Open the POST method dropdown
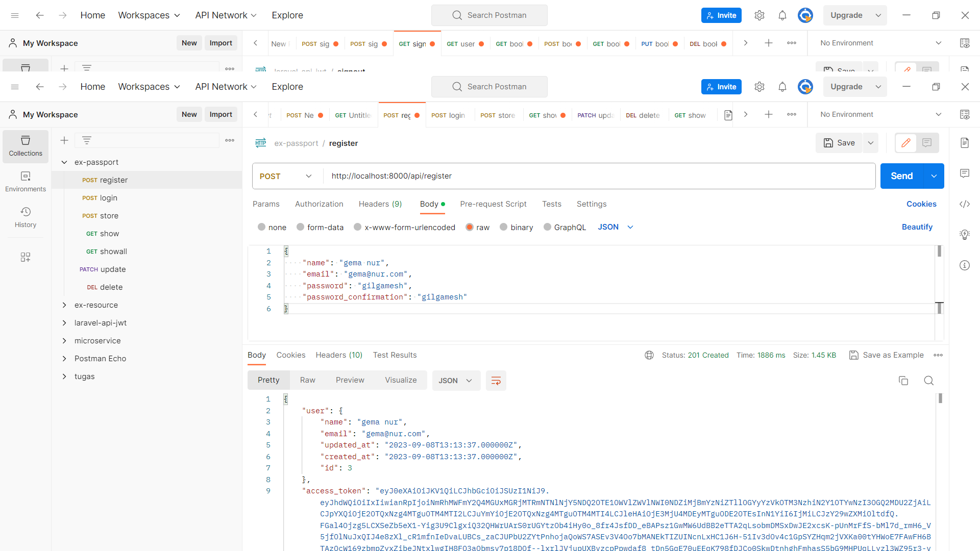980x551 pixels. pos(286,176)
